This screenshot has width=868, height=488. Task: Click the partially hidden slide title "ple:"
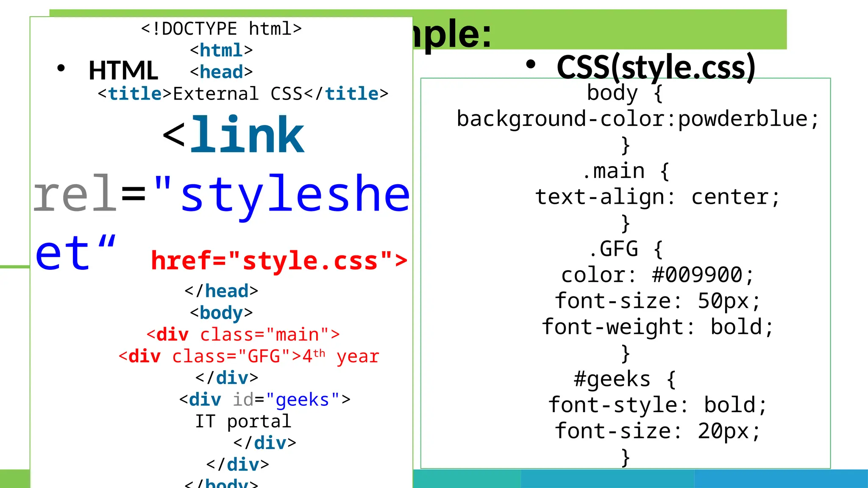(453, 35)
